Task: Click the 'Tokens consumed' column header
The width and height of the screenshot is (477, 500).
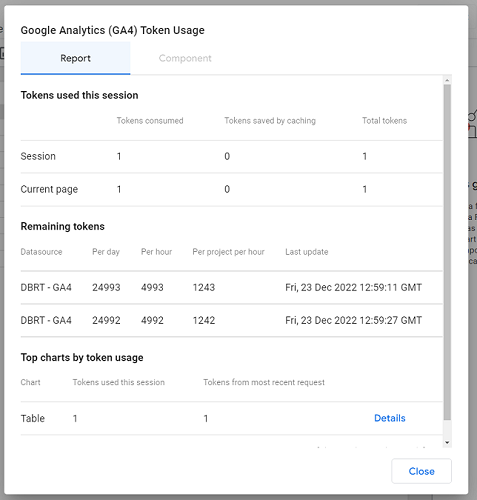Action: (x=150, y=121)
